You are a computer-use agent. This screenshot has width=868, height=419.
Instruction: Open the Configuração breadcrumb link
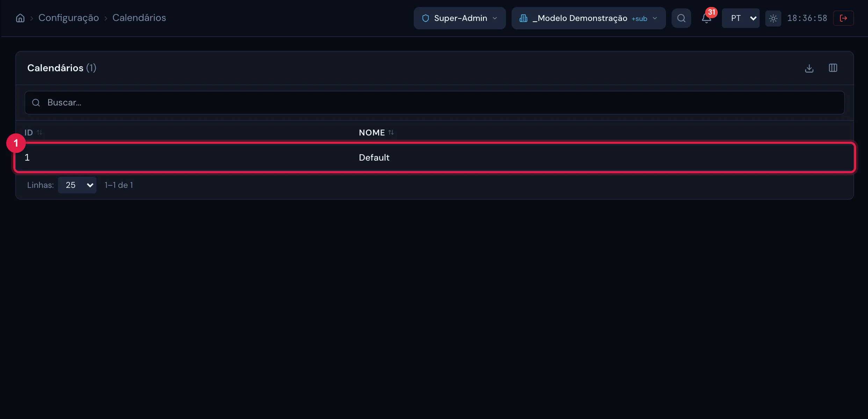[68, 18]
